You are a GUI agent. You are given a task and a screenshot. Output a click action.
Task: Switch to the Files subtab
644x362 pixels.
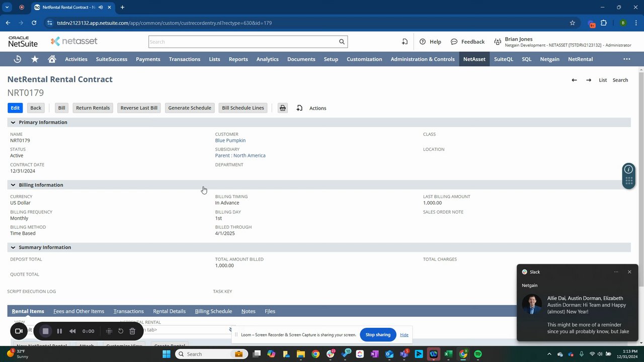(x=270, y=311)
